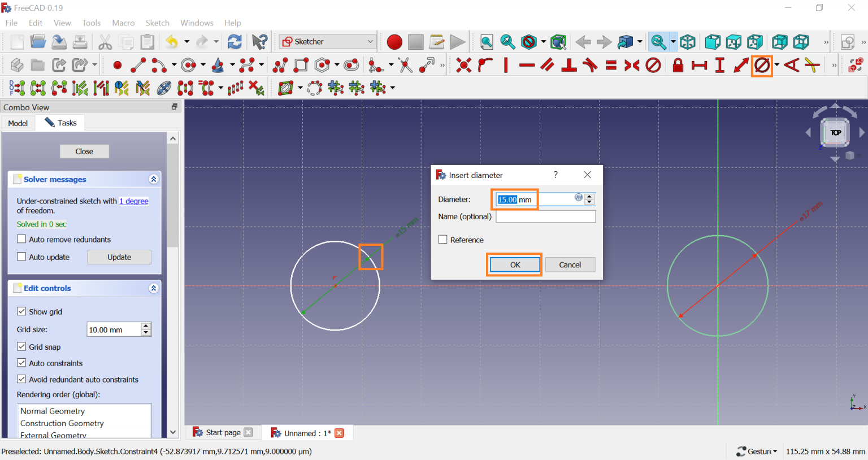Screen dimensions: 868x460
Task: Click the Name (optional) text field
Action: tap(545, 216)
